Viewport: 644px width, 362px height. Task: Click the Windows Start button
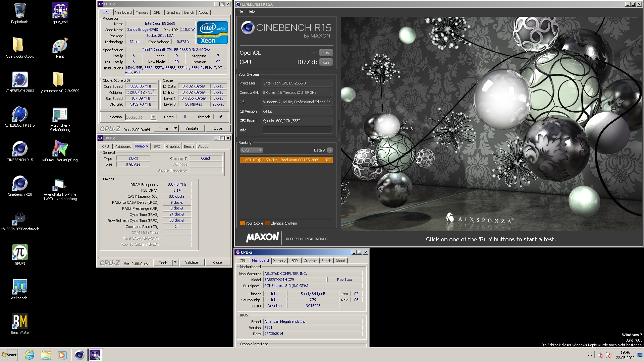[x=9, y=355]
